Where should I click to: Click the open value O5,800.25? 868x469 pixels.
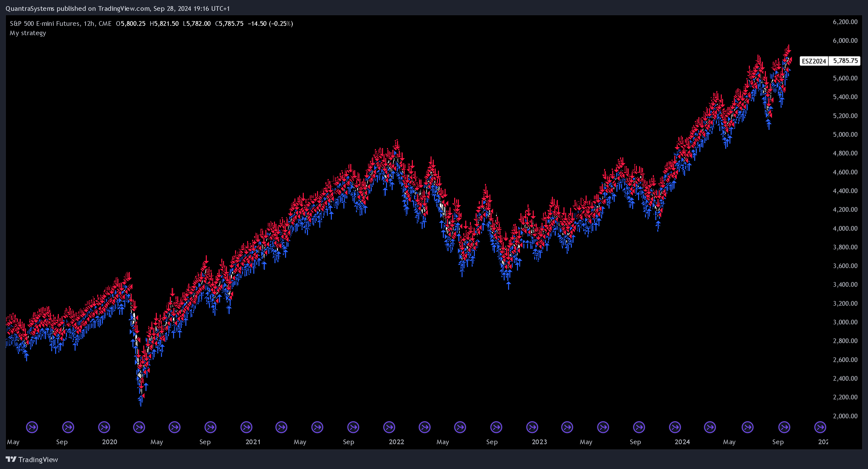point(131,24)
